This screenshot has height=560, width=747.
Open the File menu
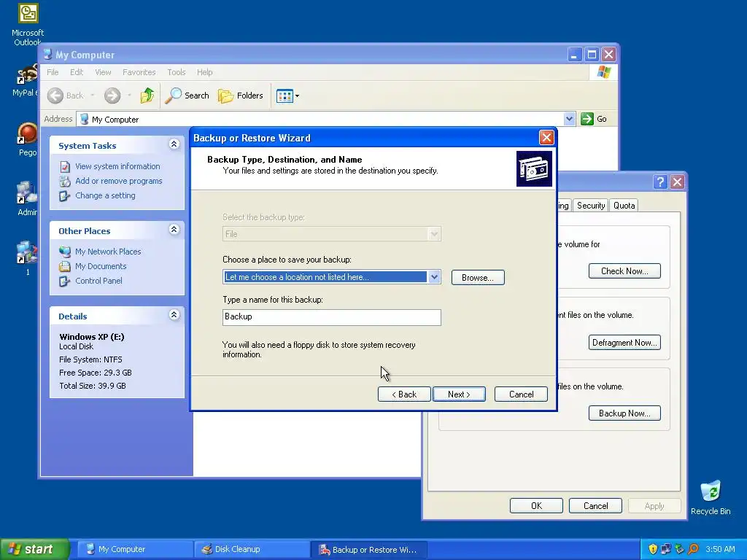tap(53, 72)
